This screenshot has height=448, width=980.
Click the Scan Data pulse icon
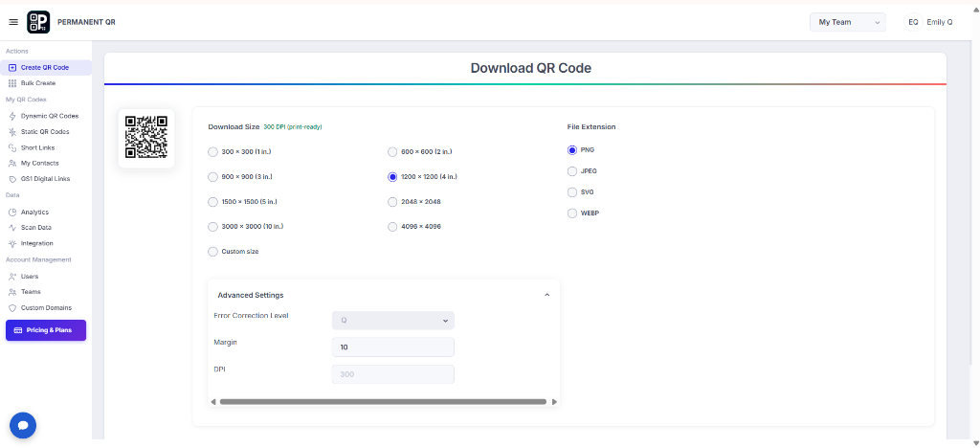(x=12, y=228)
